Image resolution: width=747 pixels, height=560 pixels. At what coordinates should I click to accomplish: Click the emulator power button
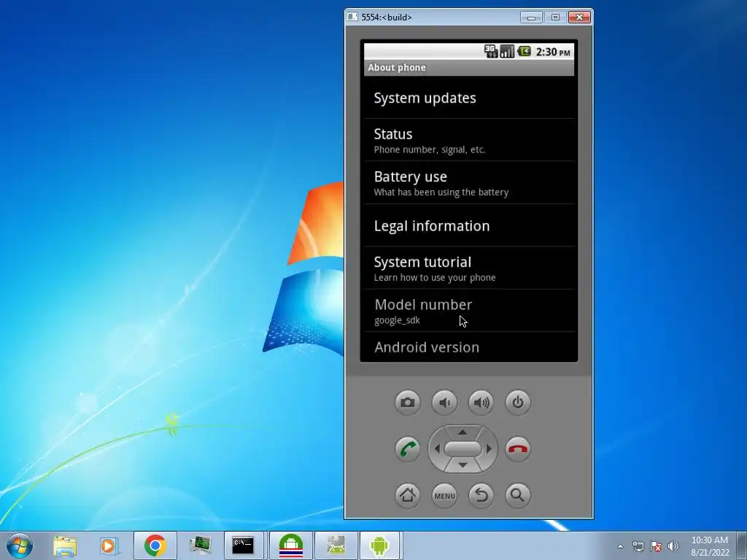coord(518,402)
